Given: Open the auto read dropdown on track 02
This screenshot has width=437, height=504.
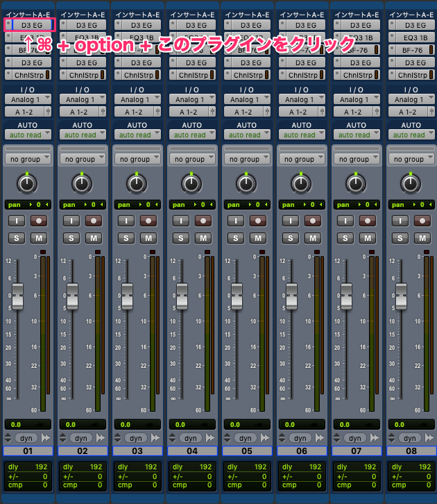Looking at the screenshot, I should (82, 135).
